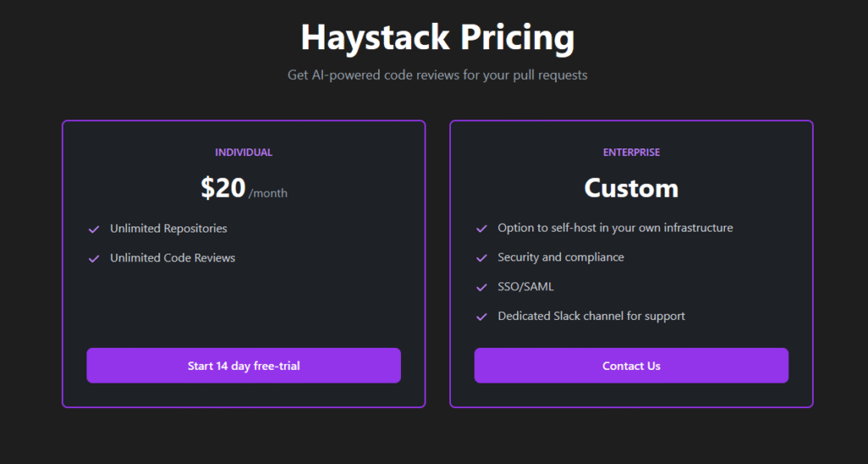The width and height of the screenshot is (868, 464).
Task: Click the INDIVIDUAL plan label
Action: tap(243, 153)
